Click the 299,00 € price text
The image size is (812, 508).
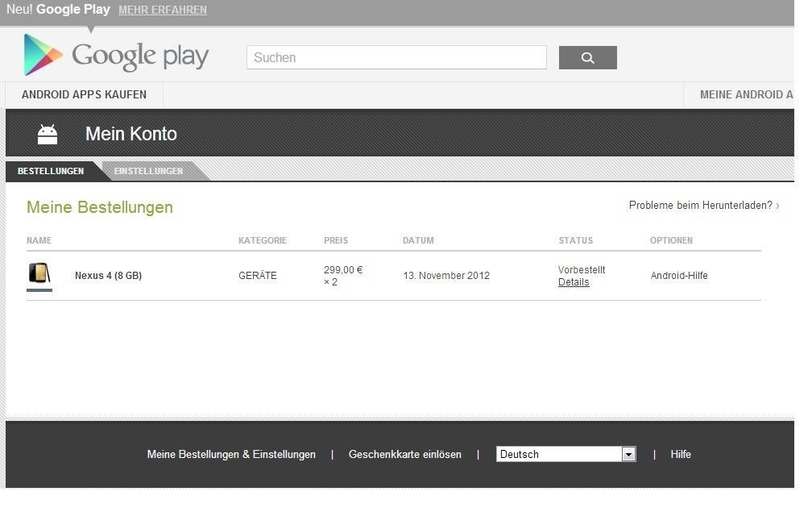tap(343, 270)
